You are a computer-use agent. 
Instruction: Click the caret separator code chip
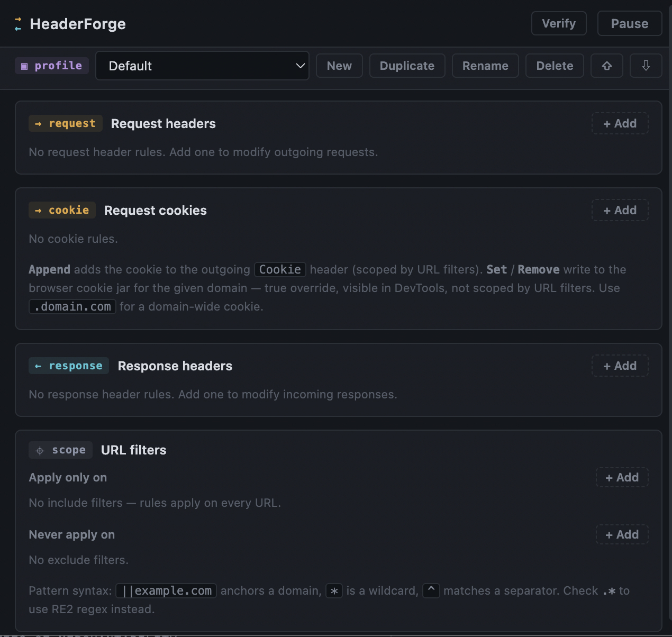point(431,590)
